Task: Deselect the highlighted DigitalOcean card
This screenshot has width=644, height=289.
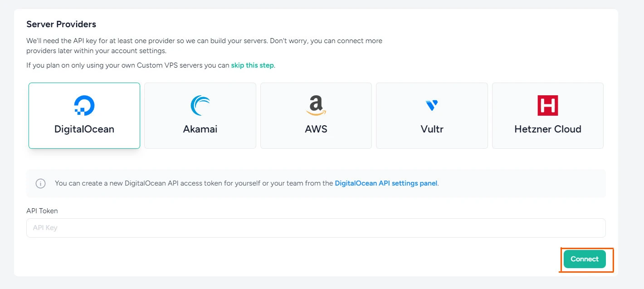Action: 84,115
